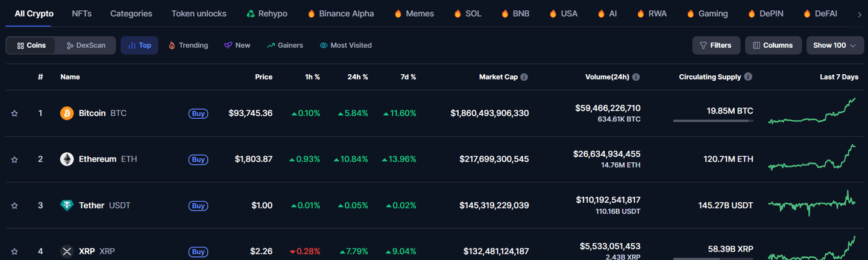Click the Tether logo icon
This screenshot has height=260, width=868.
67,205
